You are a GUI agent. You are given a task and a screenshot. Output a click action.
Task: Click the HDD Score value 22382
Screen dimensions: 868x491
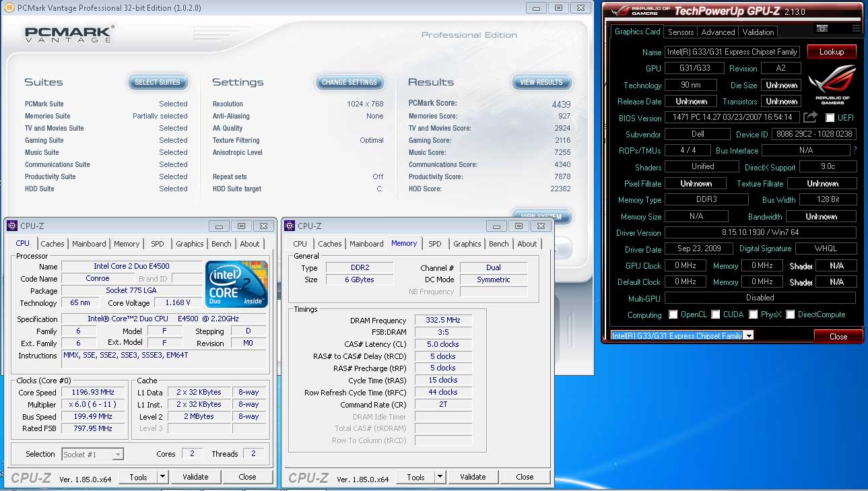tap(559, 189)
